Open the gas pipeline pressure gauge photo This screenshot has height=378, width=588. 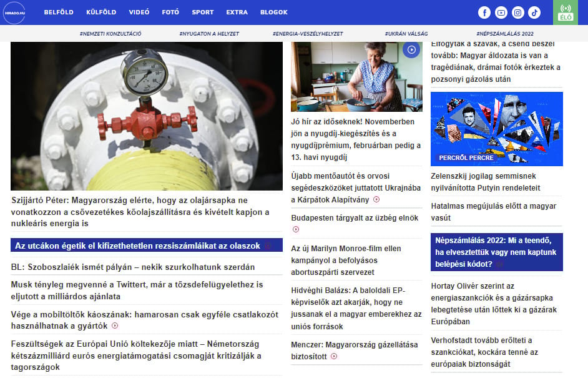tap(147, 116)
